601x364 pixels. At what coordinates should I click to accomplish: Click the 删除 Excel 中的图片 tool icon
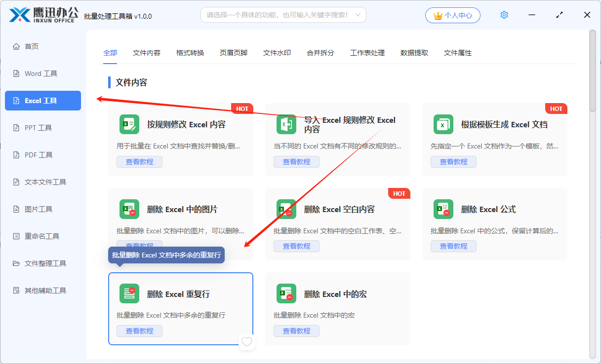click(129, 209)
